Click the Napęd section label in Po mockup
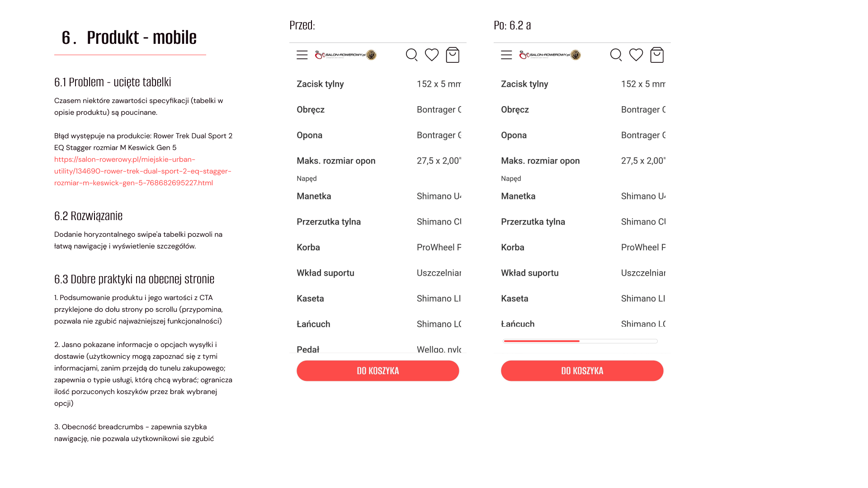 511,178
